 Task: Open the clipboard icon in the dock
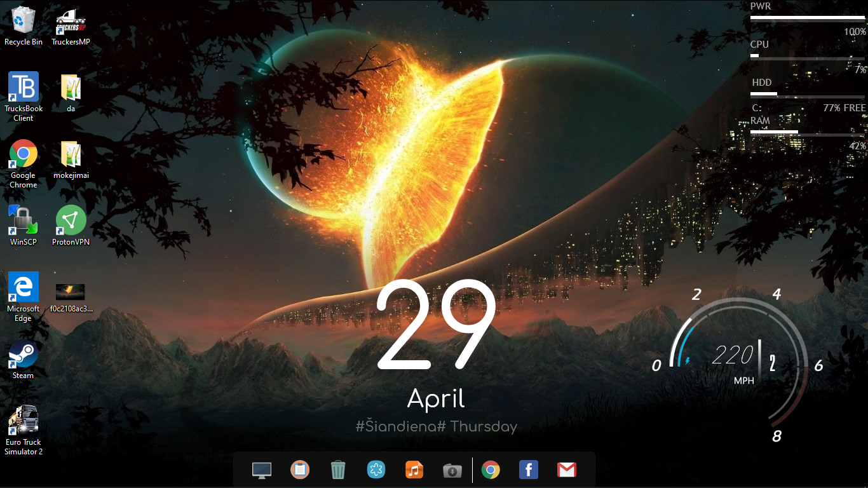(x=300, y=470)
